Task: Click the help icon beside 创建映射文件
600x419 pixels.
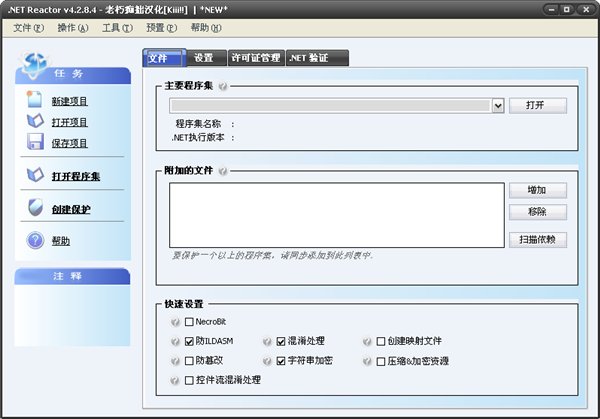Action: click(x=367, y=341)
